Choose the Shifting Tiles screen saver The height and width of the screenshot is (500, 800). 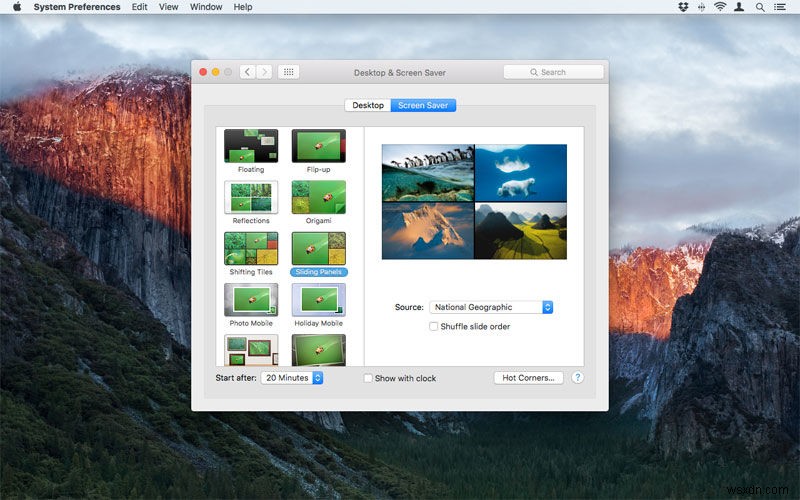[x=251, y=248]
